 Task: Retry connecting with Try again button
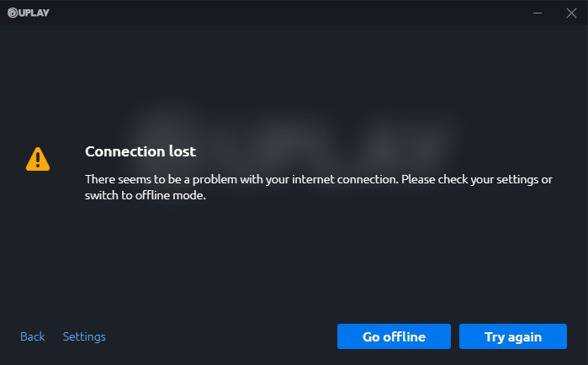[513, 336]
